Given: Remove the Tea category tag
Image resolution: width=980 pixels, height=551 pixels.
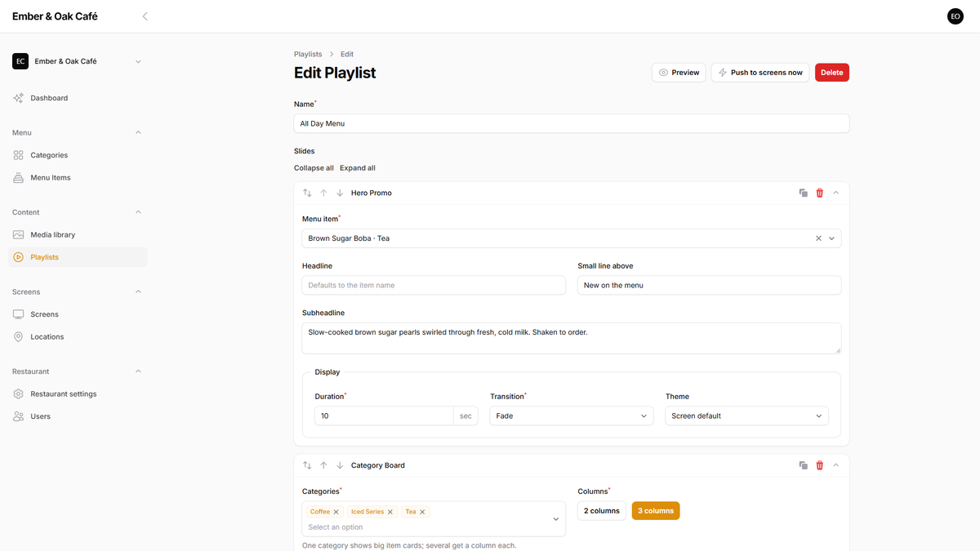Looking at the screenshot, I should tap(422, 512).
